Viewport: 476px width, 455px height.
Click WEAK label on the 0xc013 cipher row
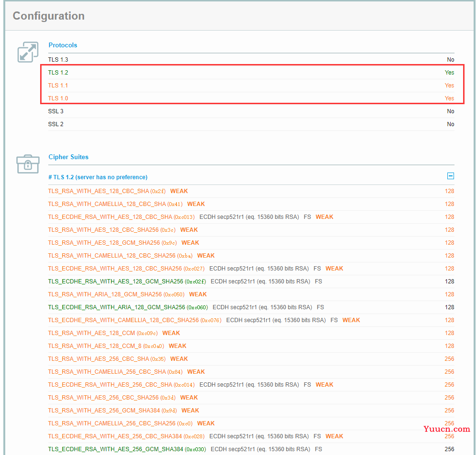(x=325, y=217)
